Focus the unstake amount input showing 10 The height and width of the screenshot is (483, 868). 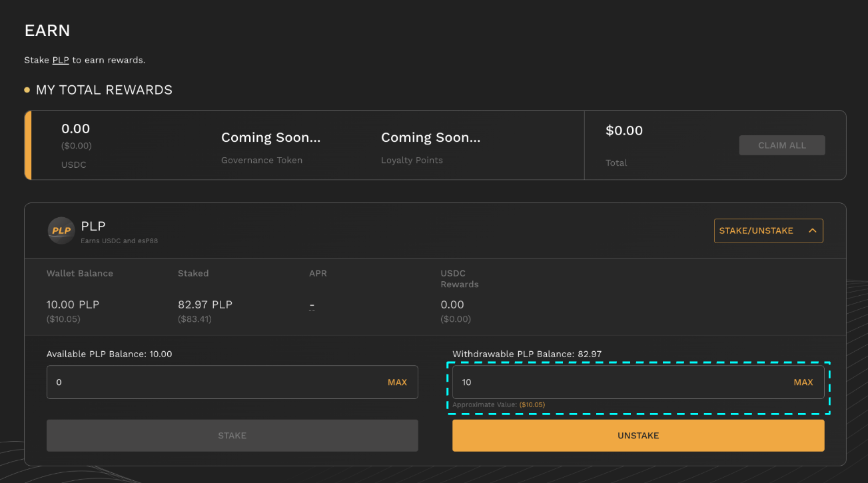[x=638, y=382]
